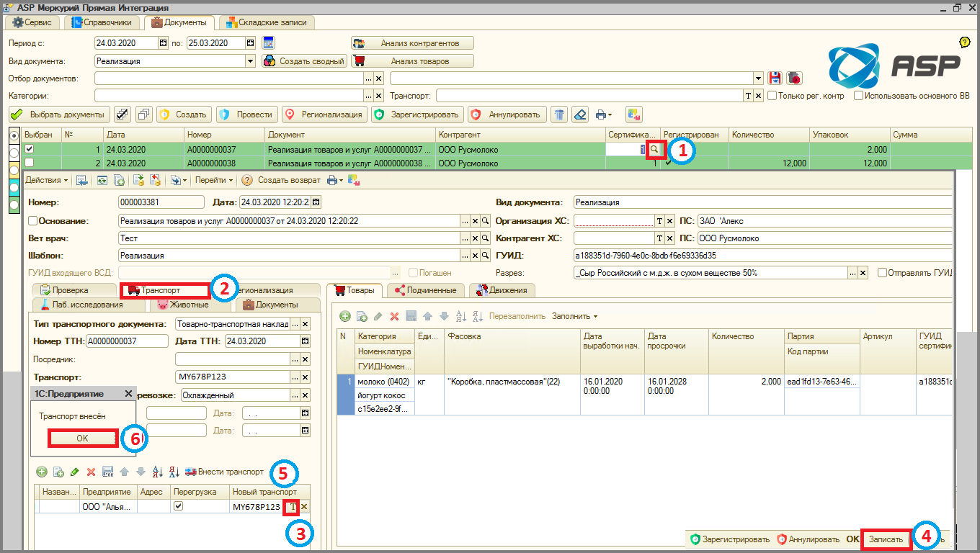The image size is (980, 553).
Task: Click the trash bin delete toolbar icon
Action: pyautogui.click(x=559, y=114)
